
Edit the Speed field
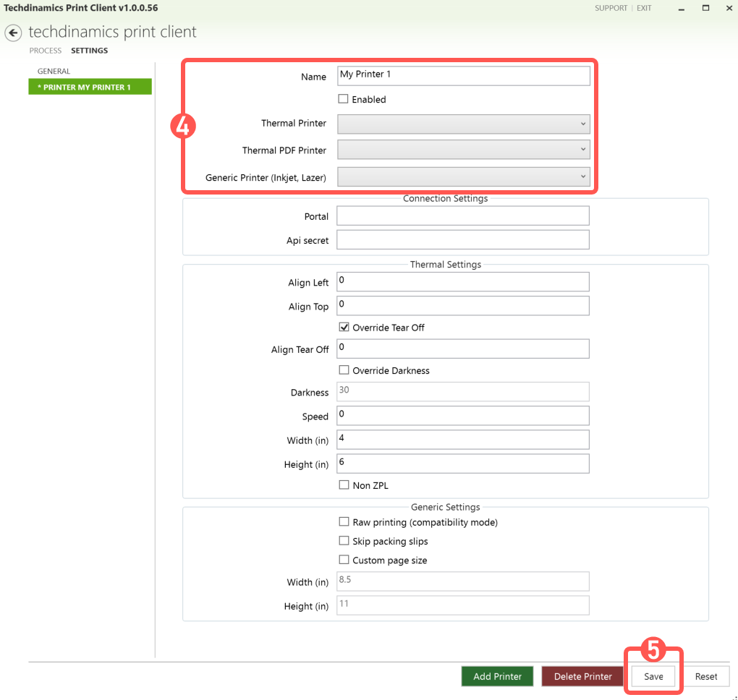462,415
